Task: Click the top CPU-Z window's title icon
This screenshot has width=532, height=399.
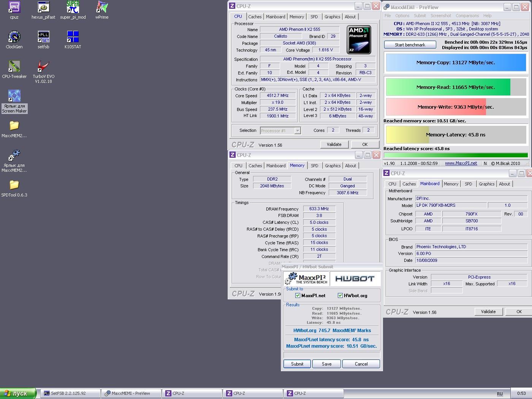Action: (x=232, y=6)
